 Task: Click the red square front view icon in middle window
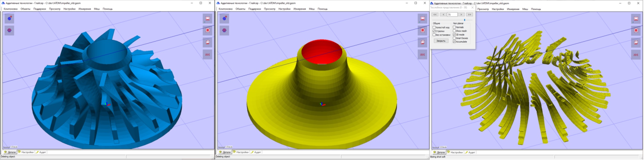click(x=422, y=30)
